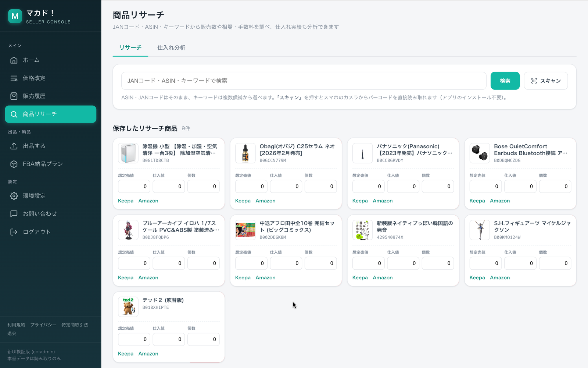Open the パナソニック product thumbnail
The height and width of the screenshot is (368, 588).
click(x=362, y=153)
